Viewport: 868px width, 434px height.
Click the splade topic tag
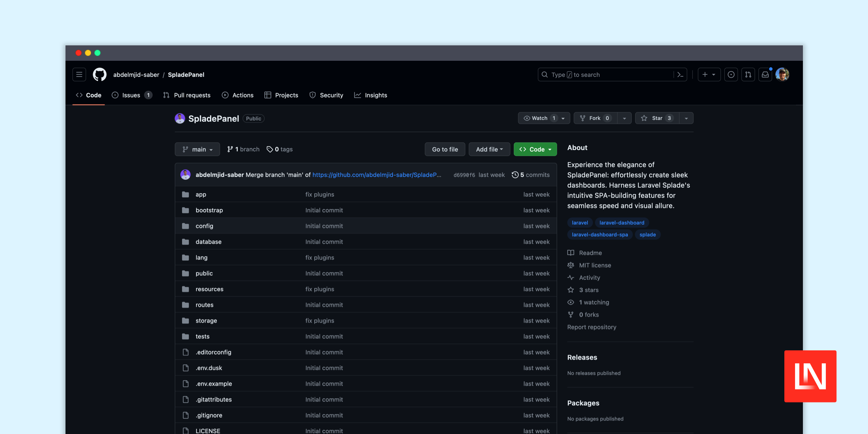point(648,235)
